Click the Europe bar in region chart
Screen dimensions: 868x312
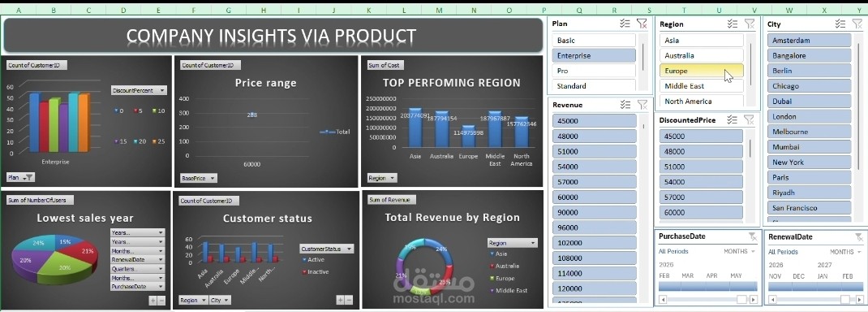pos(469,136)
